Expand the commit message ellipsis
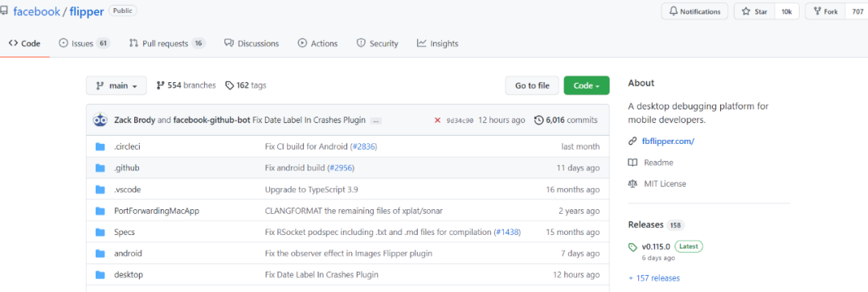 point(376,120)
